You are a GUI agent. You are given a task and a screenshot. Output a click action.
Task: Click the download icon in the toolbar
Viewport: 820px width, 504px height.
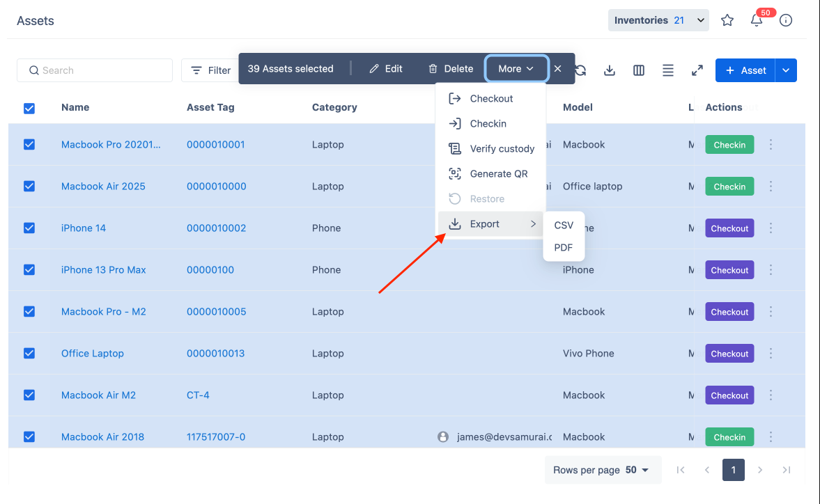610,70
